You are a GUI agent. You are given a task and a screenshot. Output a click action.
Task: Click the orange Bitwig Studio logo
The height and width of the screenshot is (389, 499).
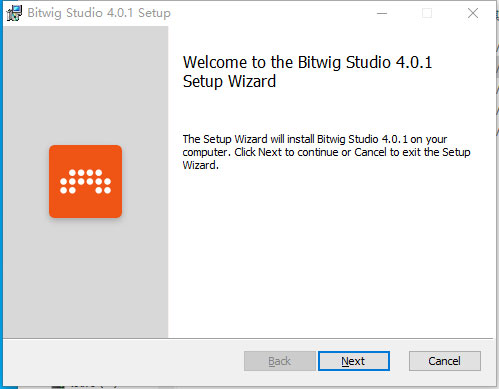tap(85, 181)
